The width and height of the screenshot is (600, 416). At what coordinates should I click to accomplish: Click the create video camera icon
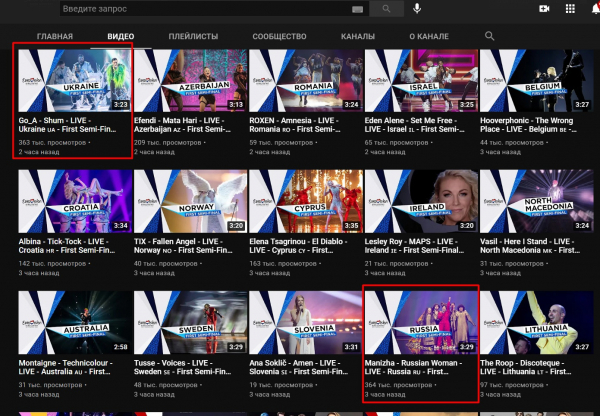tap(545, 9)
